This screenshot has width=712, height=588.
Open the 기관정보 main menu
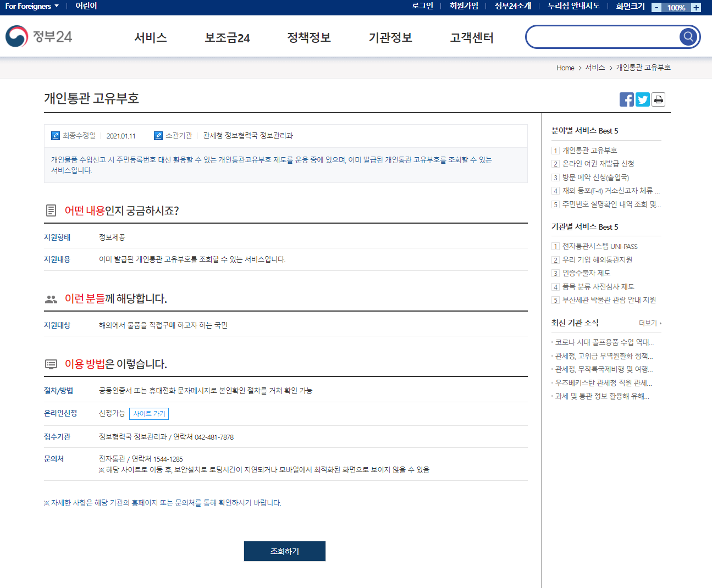click(x=390, y=37)
